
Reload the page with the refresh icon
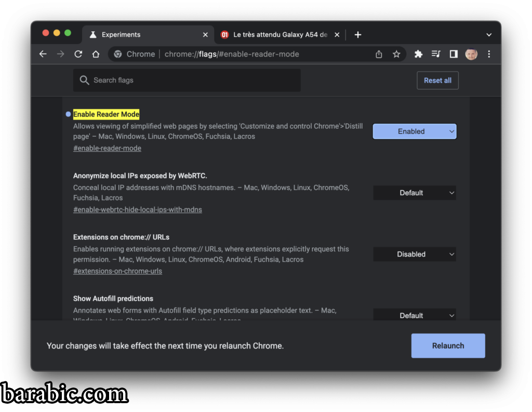pos(78,54)
